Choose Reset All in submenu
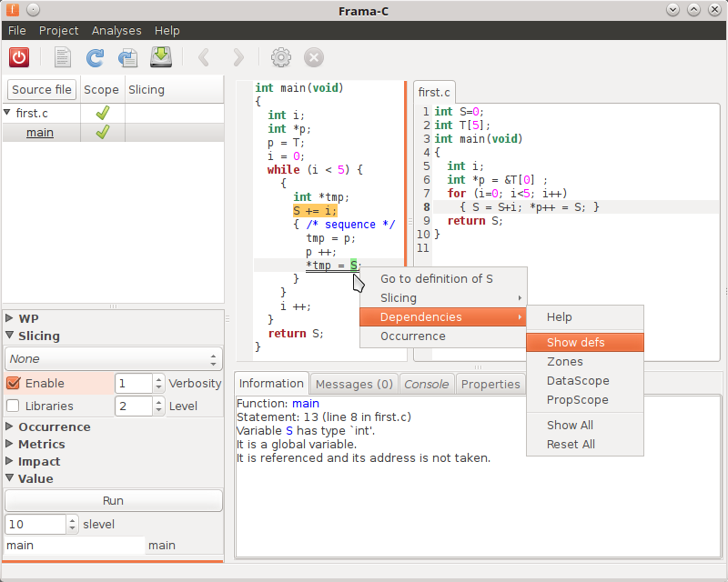Image resolution: width=728 pixels, height=582 pixels. point(585,444)
